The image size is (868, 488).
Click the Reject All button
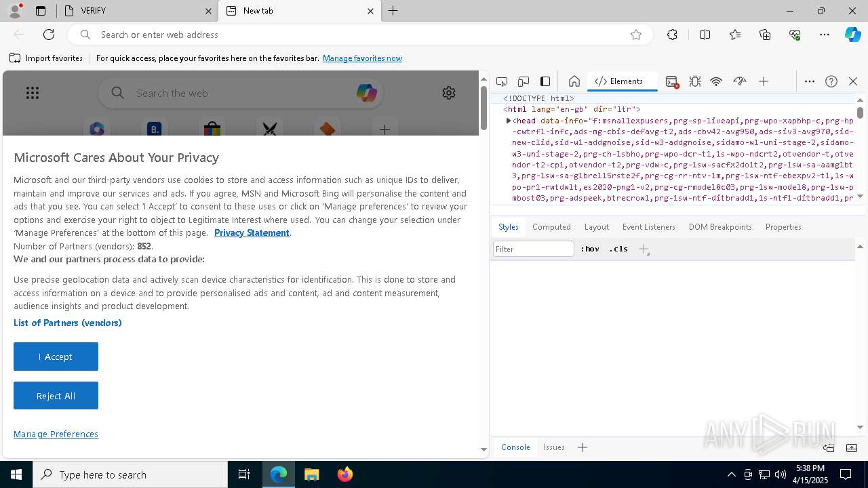pyautogui.click(x=56, y=396)
